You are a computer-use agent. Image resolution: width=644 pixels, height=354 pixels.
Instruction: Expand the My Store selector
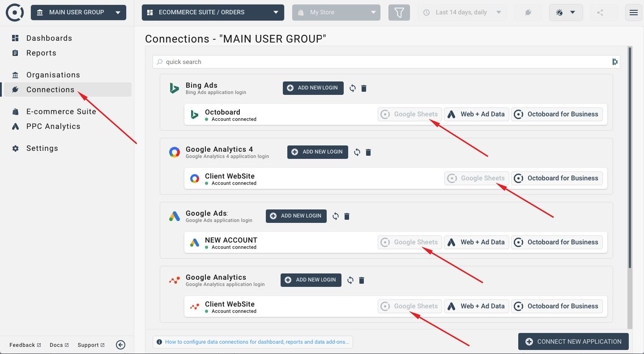point(337,13)
